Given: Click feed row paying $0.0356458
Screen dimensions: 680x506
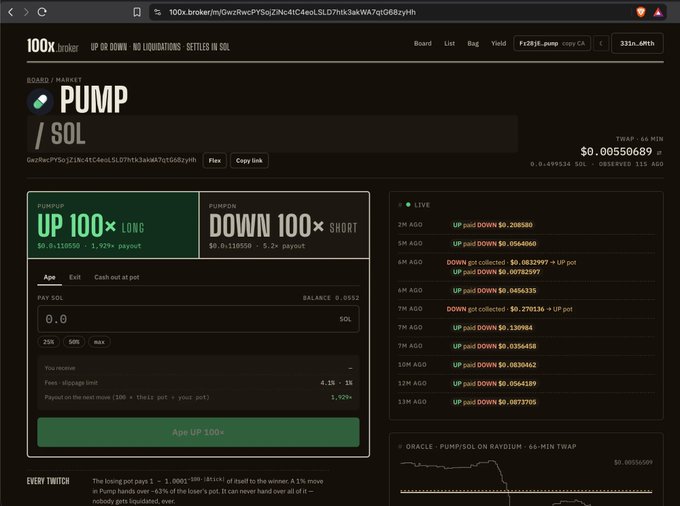Looking at the screenshot, I should tap(526, 346).
